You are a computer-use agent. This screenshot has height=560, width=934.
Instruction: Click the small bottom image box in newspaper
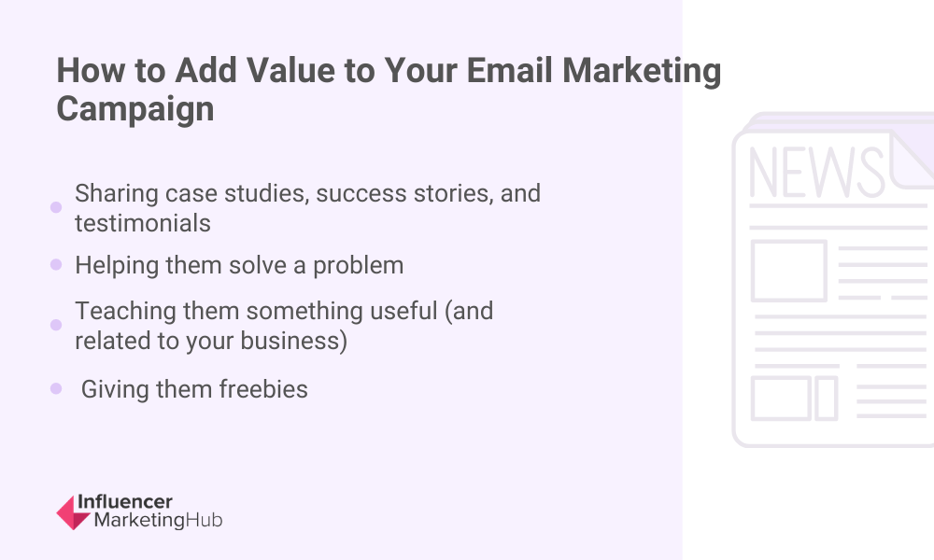(x=781, y=399)
